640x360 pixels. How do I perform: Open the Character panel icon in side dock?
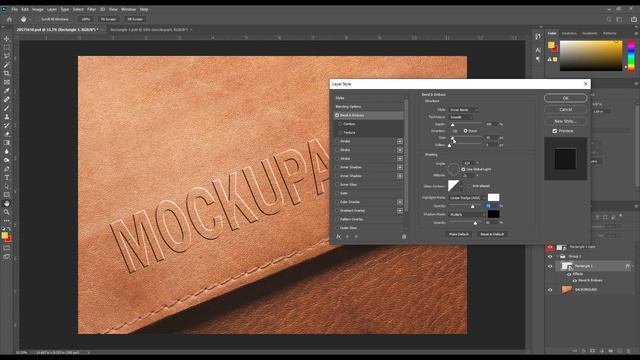point(538,50)
